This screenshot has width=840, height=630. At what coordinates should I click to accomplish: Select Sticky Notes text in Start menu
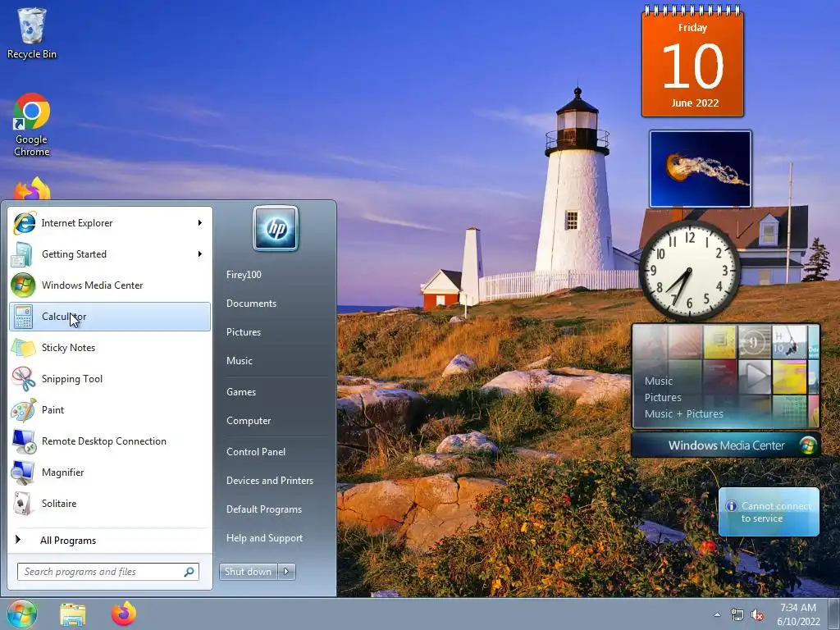pyautogui.click(x=69, y=348)
